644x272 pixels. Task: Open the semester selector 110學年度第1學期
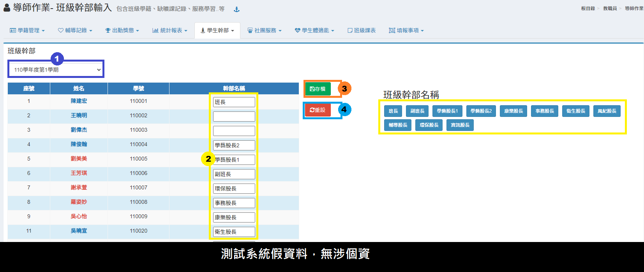(x=56, y=70)
